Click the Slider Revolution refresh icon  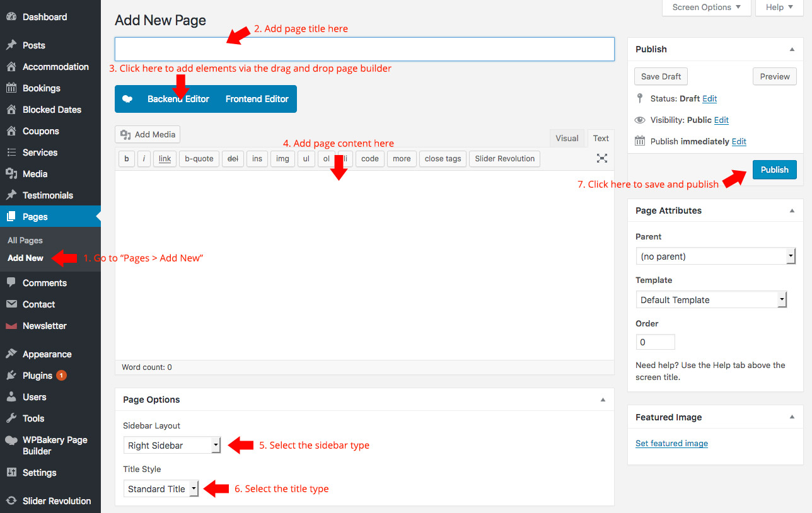(x=11, y=501)
